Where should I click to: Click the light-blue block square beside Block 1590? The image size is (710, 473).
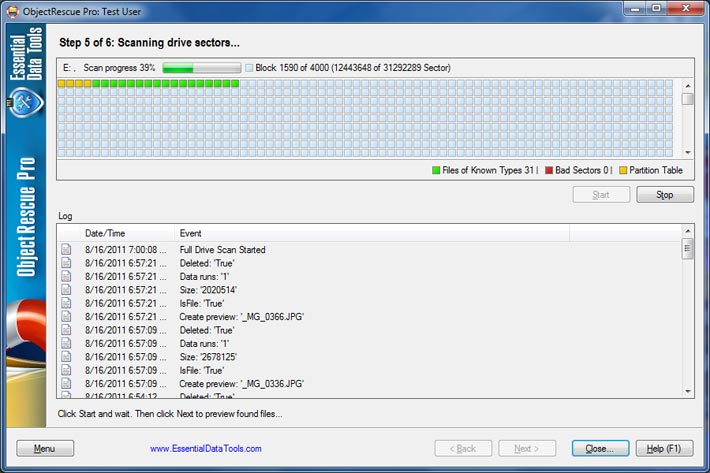(x=249, y=68)
